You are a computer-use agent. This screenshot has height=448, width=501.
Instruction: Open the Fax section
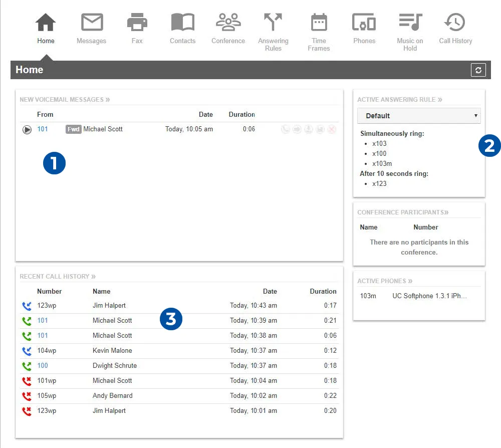point(137,29)
